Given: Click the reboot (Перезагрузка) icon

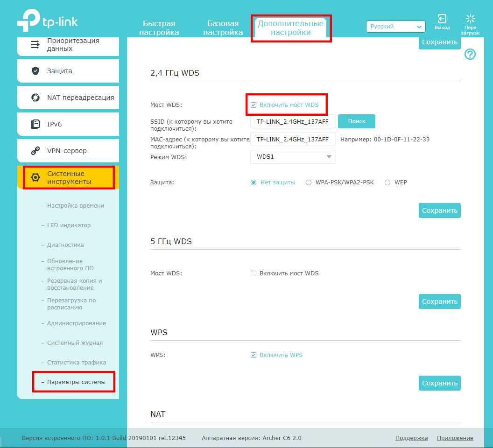Looking at the screenshot, I should coord(470,19).
